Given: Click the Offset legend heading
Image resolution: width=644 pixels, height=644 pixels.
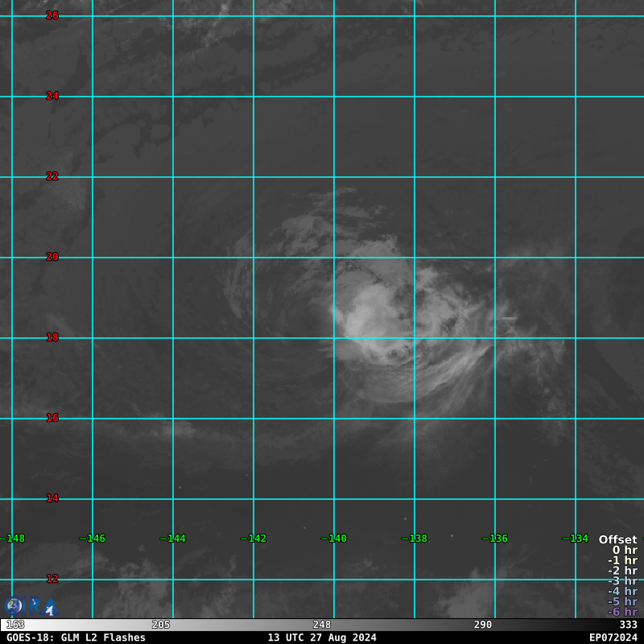Looking at the screenshot, I should [617, 540].
